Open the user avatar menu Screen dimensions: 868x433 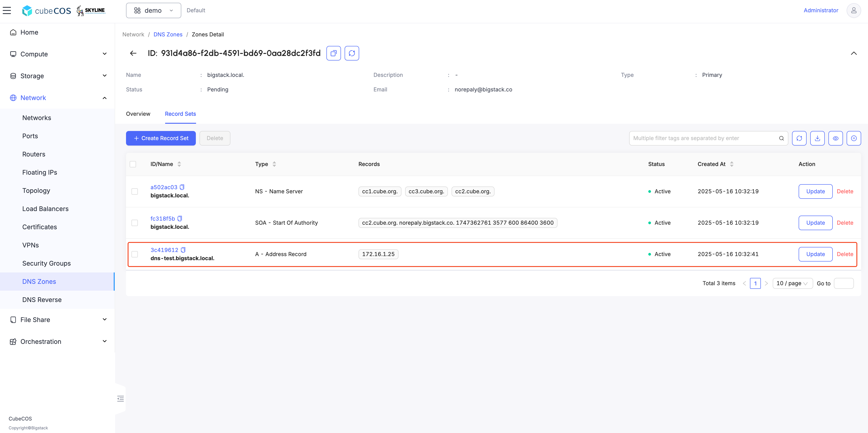tap(853, 10)
